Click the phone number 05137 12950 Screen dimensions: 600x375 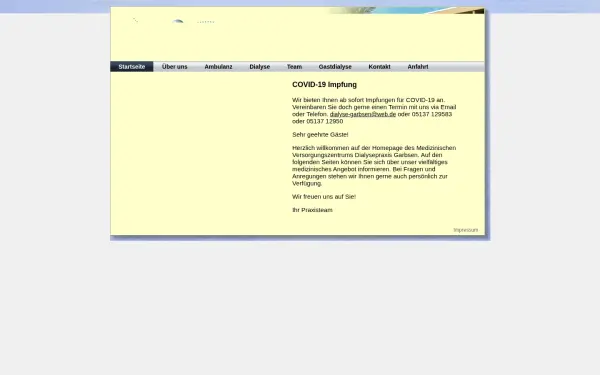(x=324, y=121)
